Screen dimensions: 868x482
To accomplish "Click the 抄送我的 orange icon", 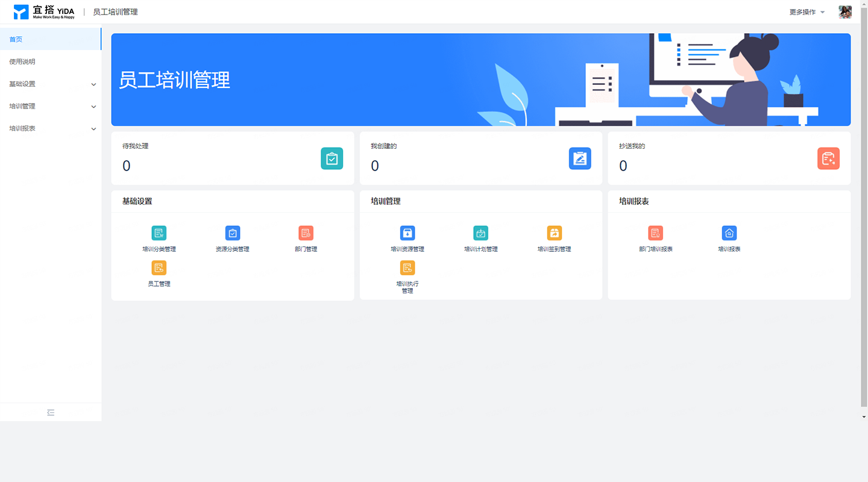I will (x=828, y=158).
